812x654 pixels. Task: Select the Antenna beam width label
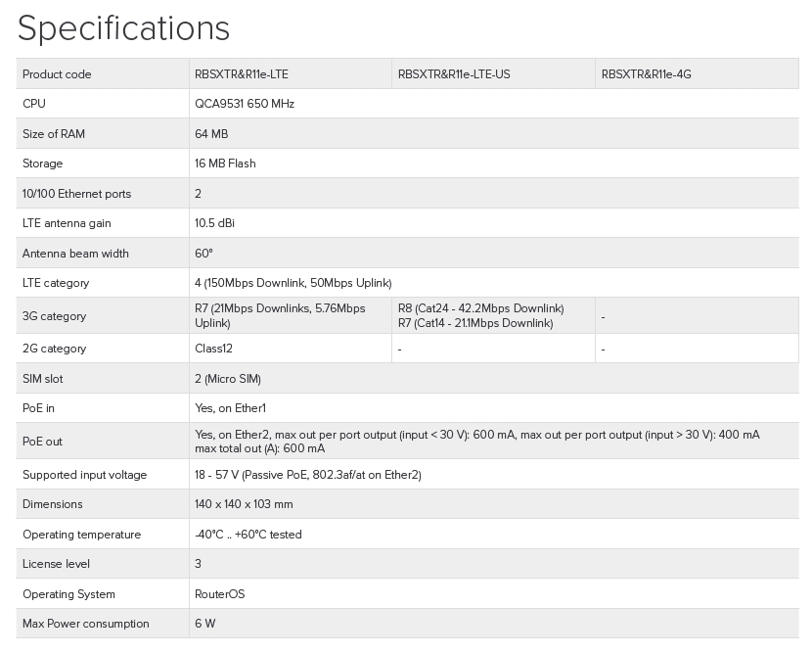pos(75,254)
